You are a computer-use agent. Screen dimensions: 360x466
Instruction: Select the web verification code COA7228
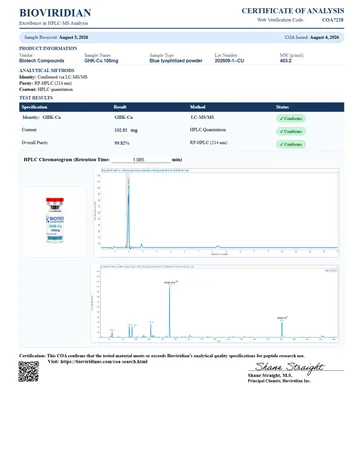[x=332, y=20]
